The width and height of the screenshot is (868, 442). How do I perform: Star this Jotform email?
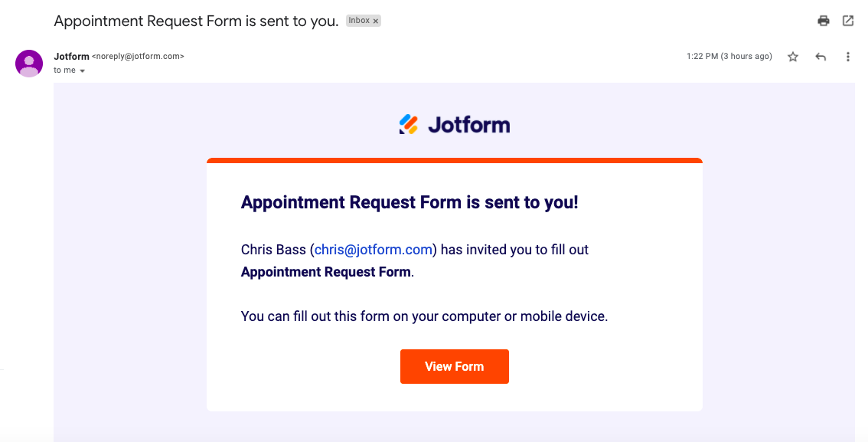coord(793,57)
